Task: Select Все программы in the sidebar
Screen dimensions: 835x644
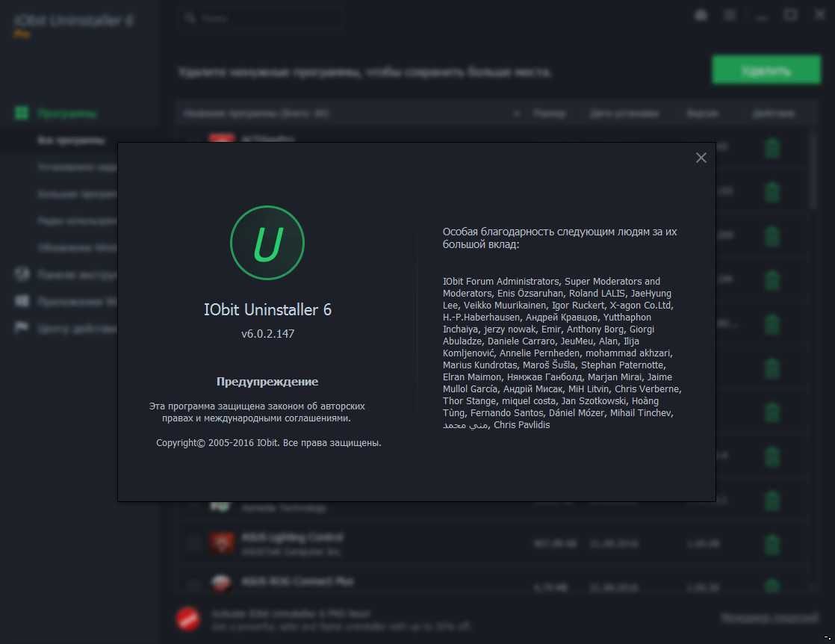Action: [x=72, y=140]
